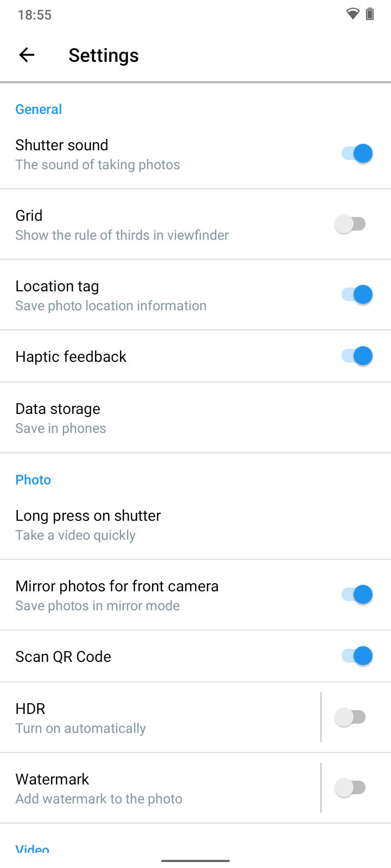This screenshot has height=868, width=391.
Task: Tap the clock in status bar
Action: coord(35,15)
